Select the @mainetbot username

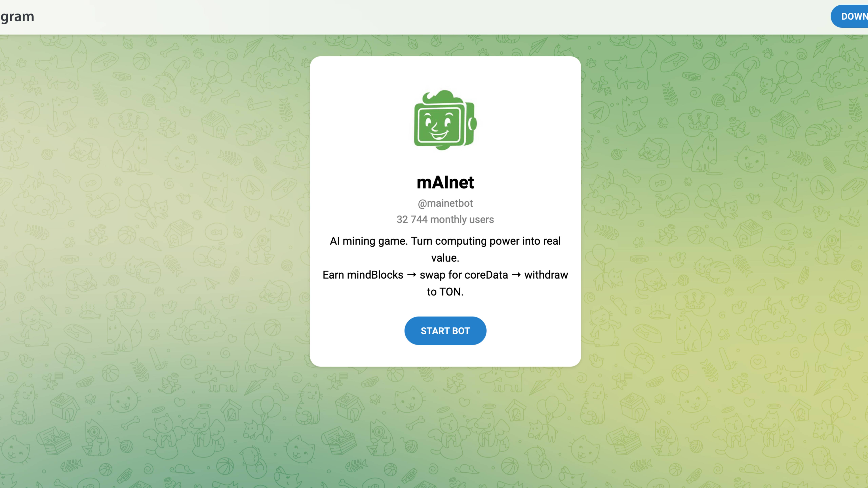(445, 203)
